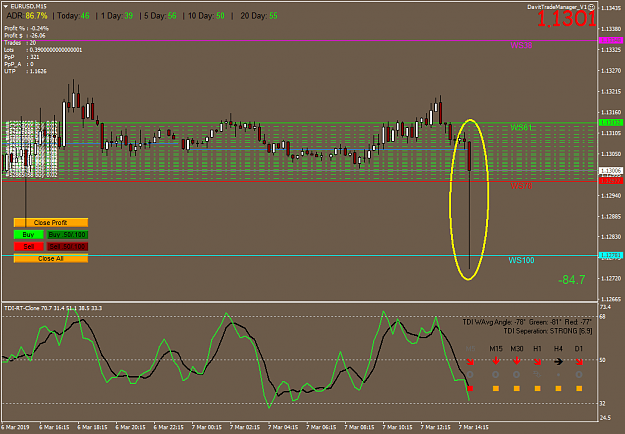This screenshot has height=434, width=625.
Task: Click the Today: 46 readout
Action: 73,16
